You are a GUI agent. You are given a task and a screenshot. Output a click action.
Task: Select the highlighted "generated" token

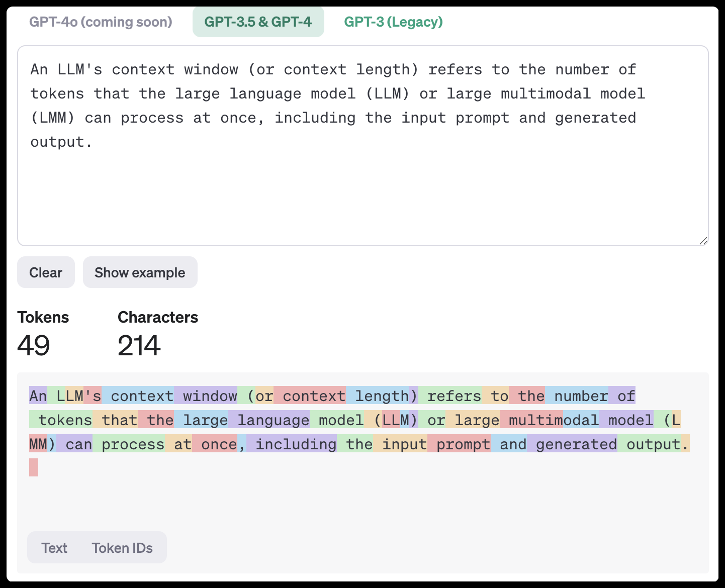(572, 444)
